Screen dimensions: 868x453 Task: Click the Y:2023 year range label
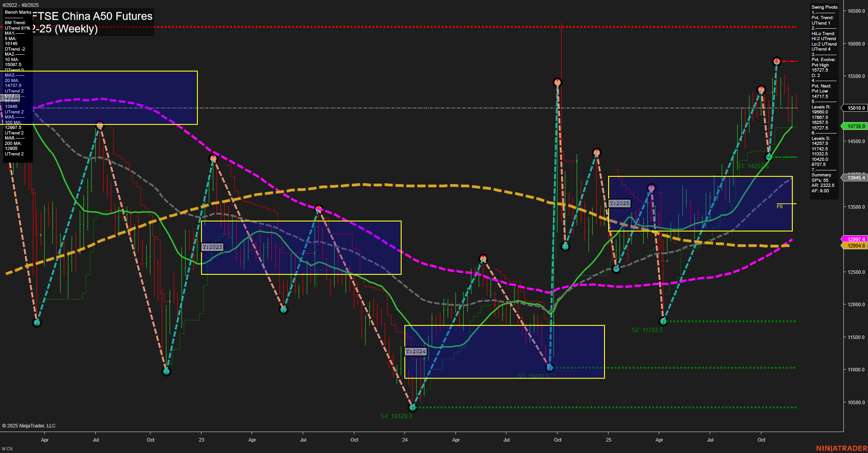pyautogui.click(x=212, y=247)
